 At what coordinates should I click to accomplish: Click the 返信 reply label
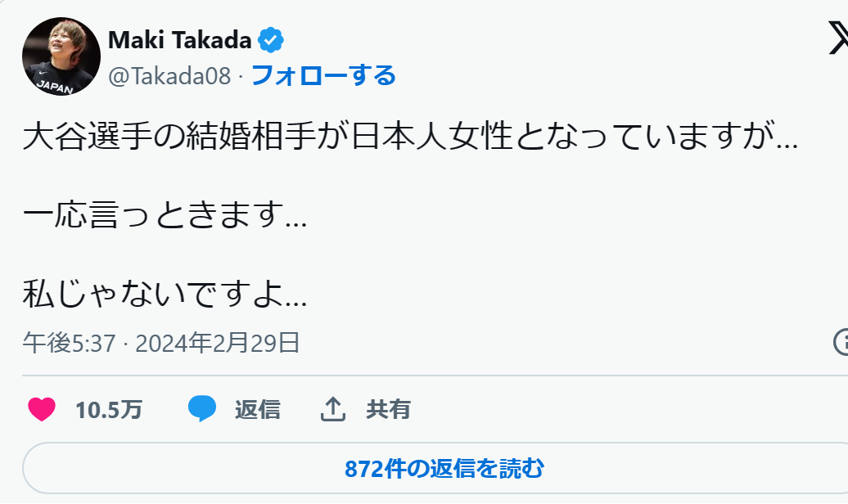coord(257,409)
